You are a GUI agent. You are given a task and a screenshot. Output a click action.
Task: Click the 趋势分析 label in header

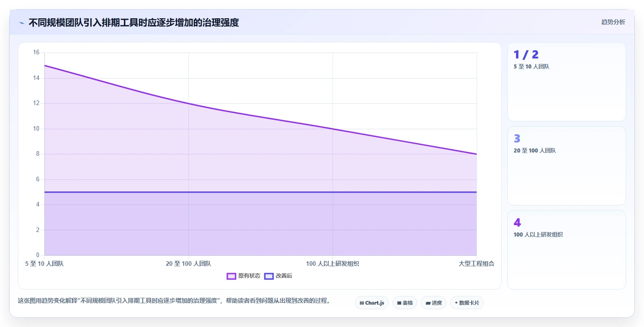point(613,22)
